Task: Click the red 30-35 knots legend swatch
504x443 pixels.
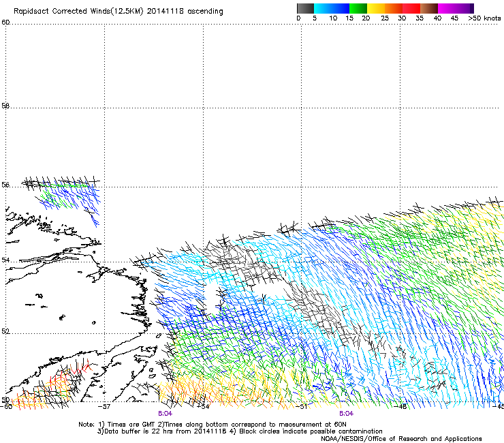Action: tap(411, 8)
